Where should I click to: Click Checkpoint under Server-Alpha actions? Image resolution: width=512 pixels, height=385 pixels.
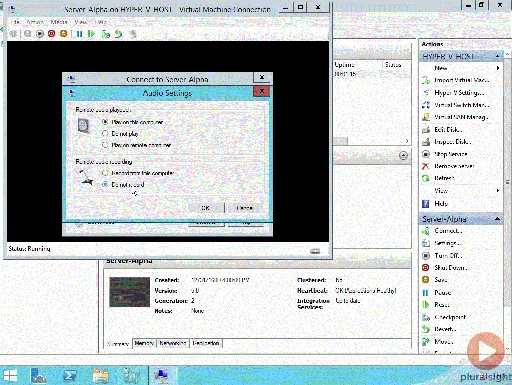pos(450,317)
